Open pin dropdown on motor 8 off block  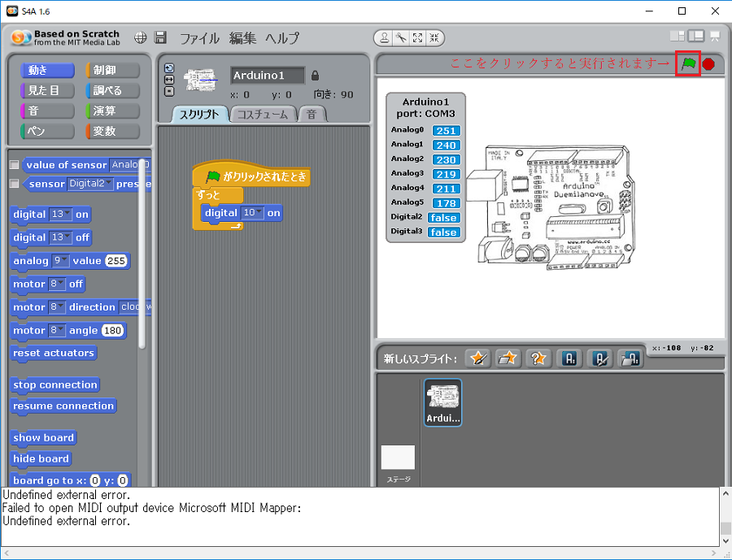pos(58,284)
